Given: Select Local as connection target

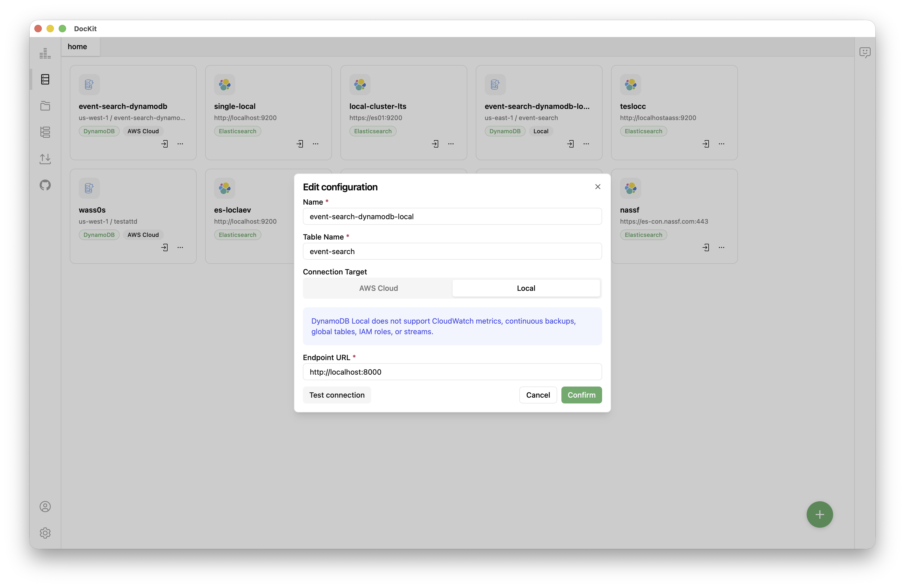Looking at the screenshot, I should tap(526, 288).
